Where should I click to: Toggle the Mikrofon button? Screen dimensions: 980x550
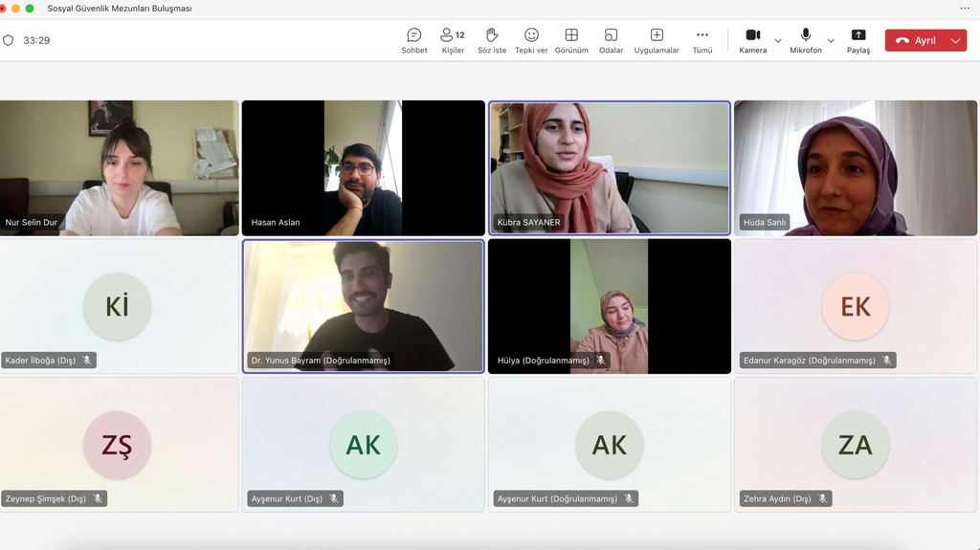coord(805,40)
